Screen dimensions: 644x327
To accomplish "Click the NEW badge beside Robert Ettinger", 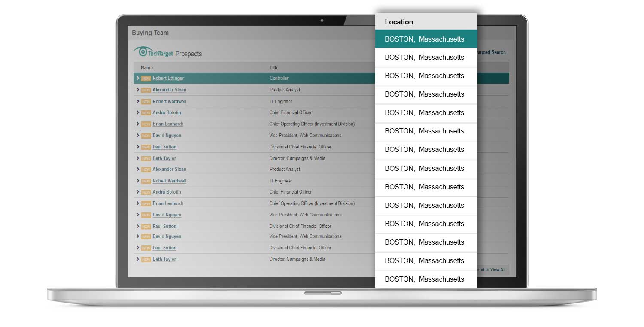I will [146, 79].
